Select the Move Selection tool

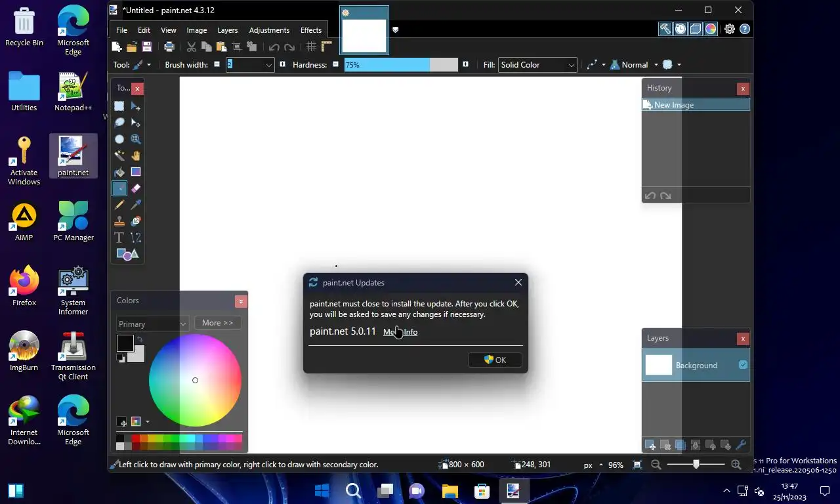tap(136, 123)
